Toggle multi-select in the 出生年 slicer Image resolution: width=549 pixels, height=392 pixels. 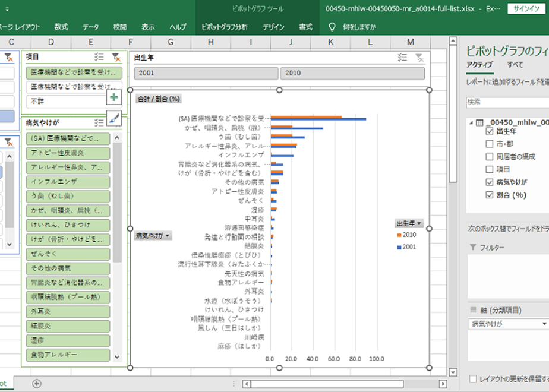(402, 58)
